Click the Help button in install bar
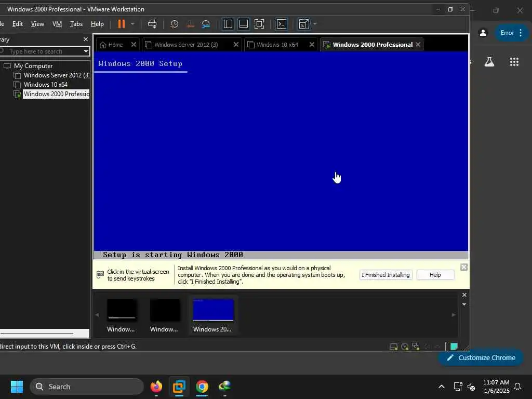532x399 pixels. pyautogui.click(x=435, y=275)
